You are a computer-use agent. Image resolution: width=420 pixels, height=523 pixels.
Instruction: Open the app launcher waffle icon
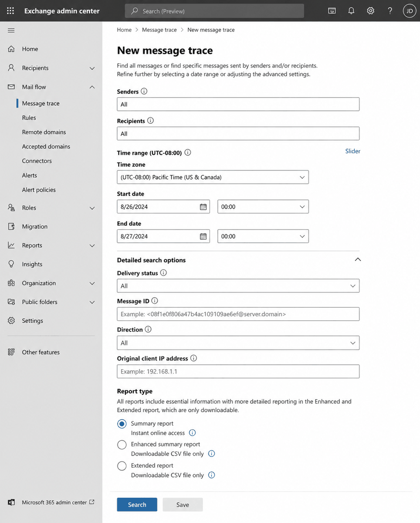10,11
